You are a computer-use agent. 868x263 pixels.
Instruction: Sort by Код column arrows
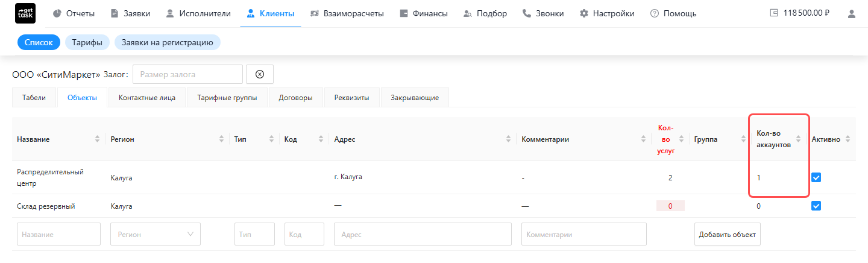[321, 139]
